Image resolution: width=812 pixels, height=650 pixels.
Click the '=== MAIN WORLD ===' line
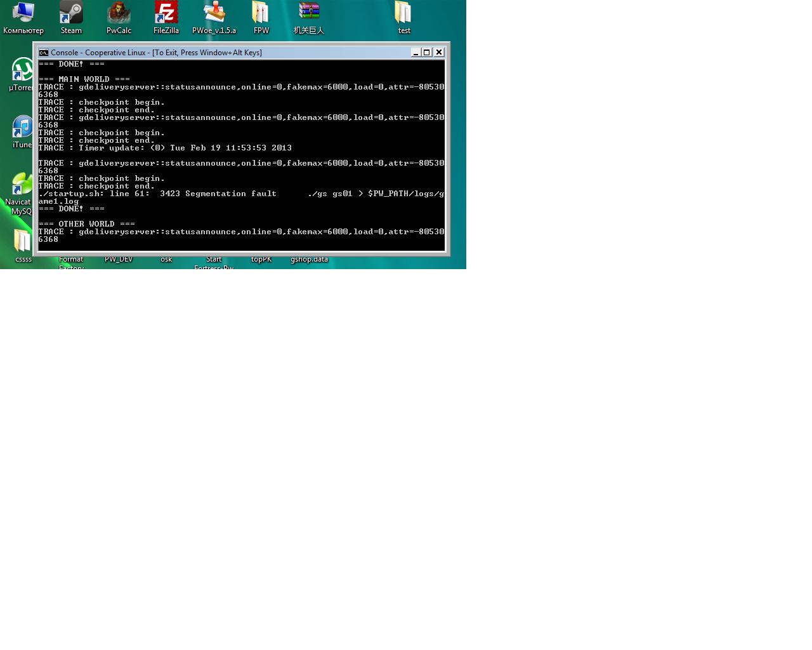click(84, 79)
